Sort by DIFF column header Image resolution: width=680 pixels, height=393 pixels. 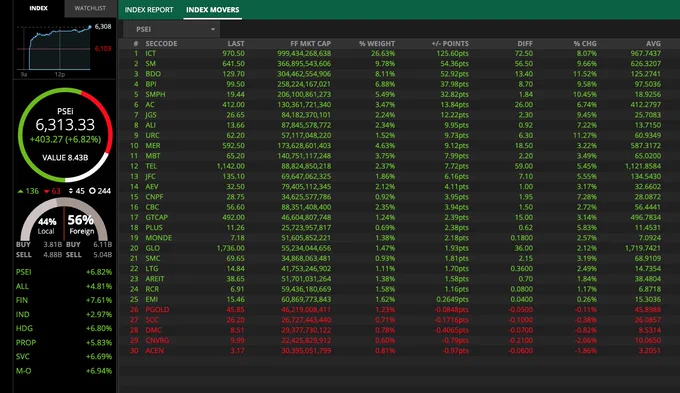pos(525,44)
